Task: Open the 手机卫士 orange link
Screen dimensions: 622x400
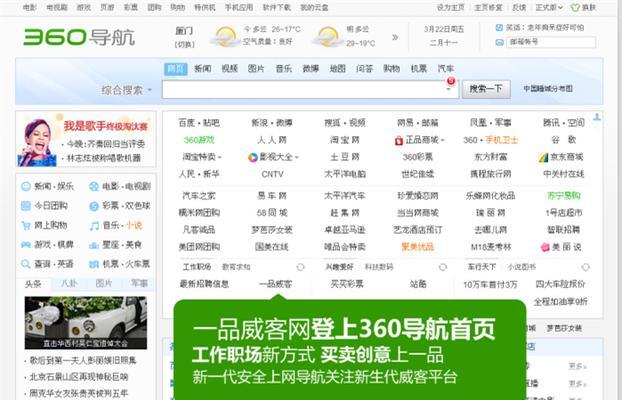Action: [x=502, y=140]
